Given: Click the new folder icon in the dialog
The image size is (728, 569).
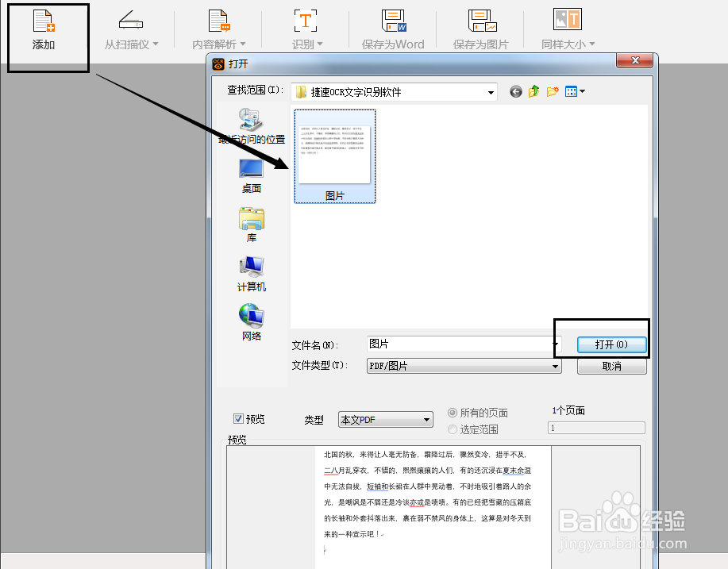Looking at the screenshot, I should [x=552, y=91].
